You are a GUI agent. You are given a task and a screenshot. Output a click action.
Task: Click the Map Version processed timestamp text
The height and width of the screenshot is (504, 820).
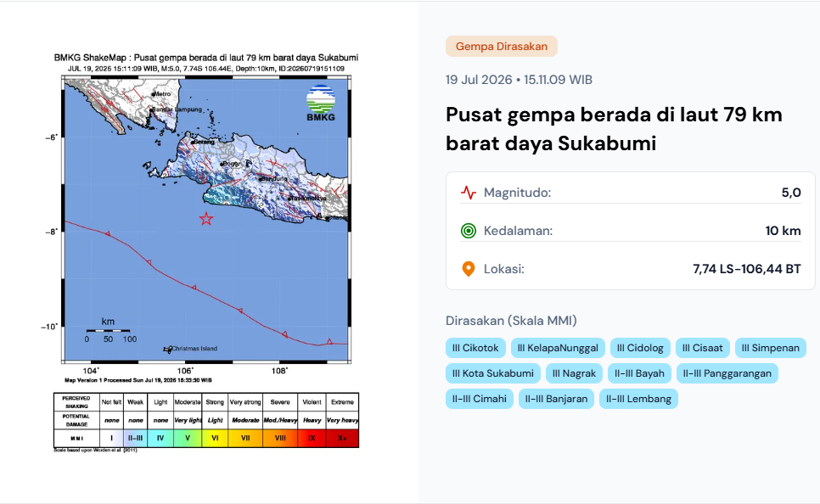click(x=138, y=380)
